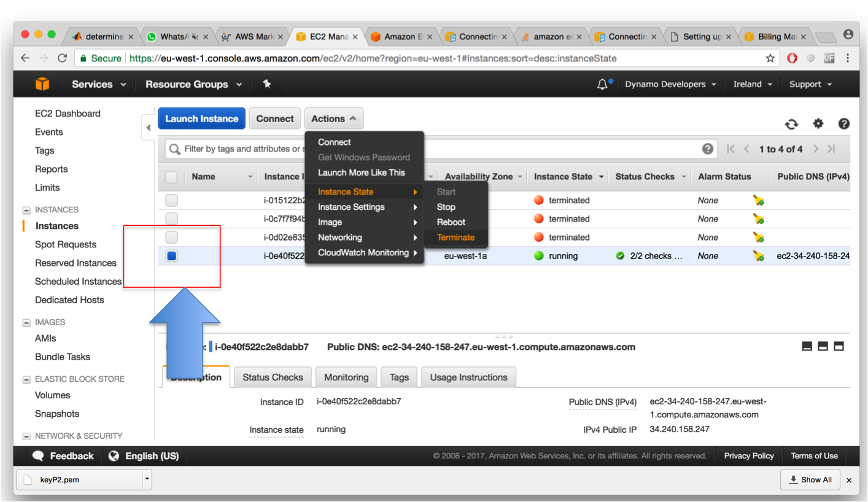Viewport: 868px width, 502px height.
Task: Collapse the ELASTIC BLOCK STORE section
Action: tap(26, 379)
